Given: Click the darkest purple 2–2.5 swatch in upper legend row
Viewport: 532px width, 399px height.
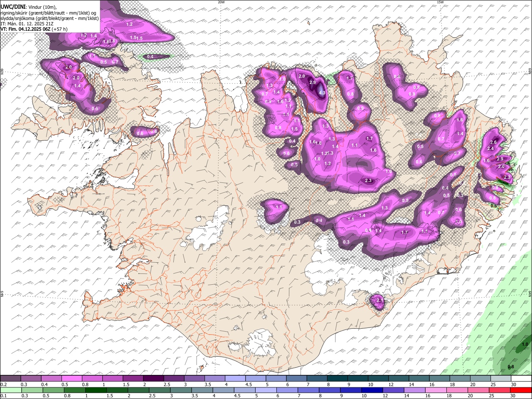Looking at the screenshot, I should pos(153,379).
